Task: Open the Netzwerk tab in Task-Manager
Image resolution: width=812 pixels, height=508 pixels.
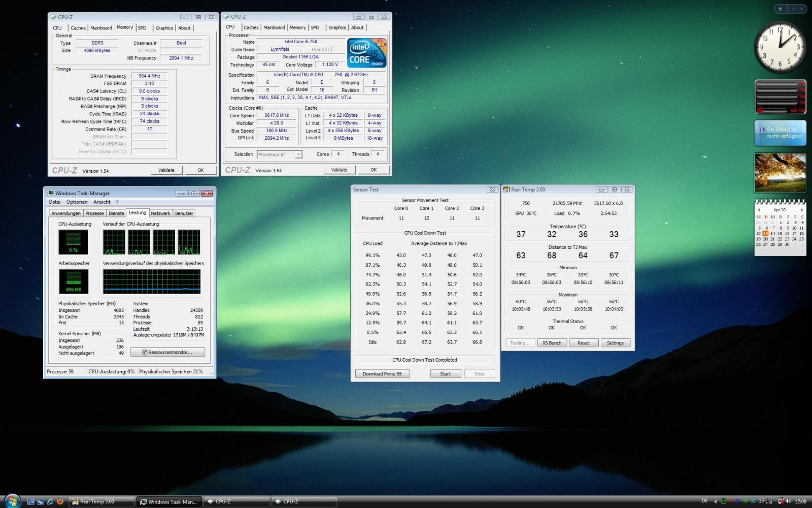Action: pyautogui.click(x=160, y=213)
